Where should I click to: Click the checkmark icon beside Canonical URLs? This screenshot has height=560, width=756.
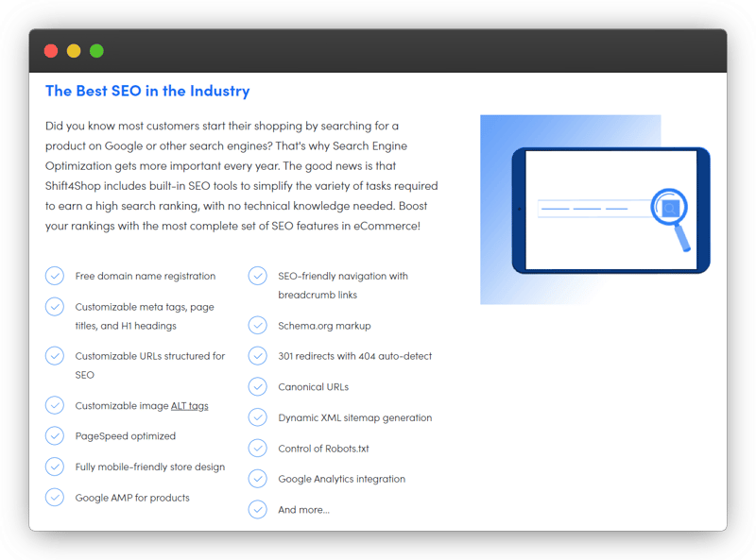point(257,386)
